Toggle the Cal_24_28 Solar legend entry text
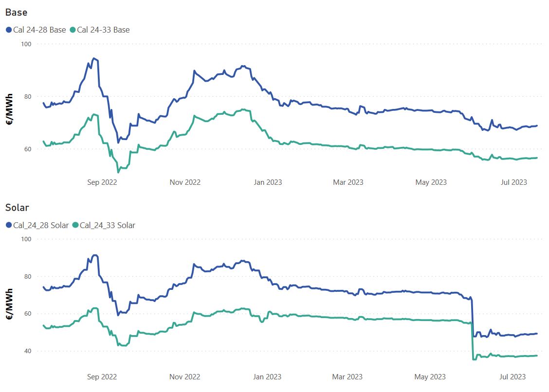The height and width of the screenshot is (392, 549). [x=41, y=225]
